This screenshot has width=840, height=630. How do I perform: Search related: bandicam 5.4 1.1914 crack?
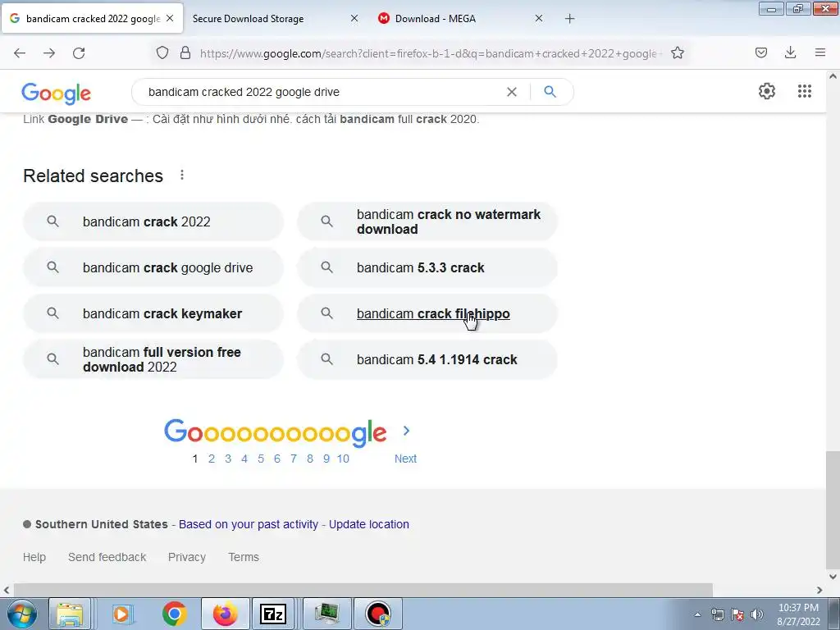[427, 359]
